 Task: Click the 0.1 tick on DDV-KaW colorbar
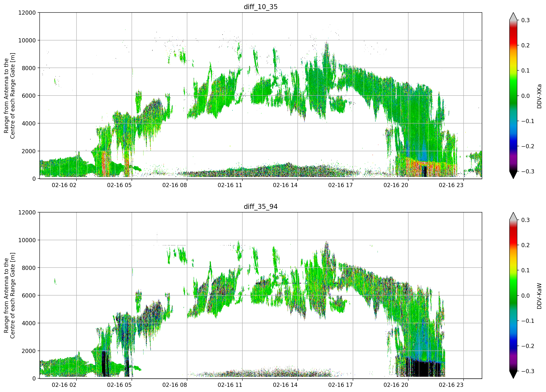525,270
